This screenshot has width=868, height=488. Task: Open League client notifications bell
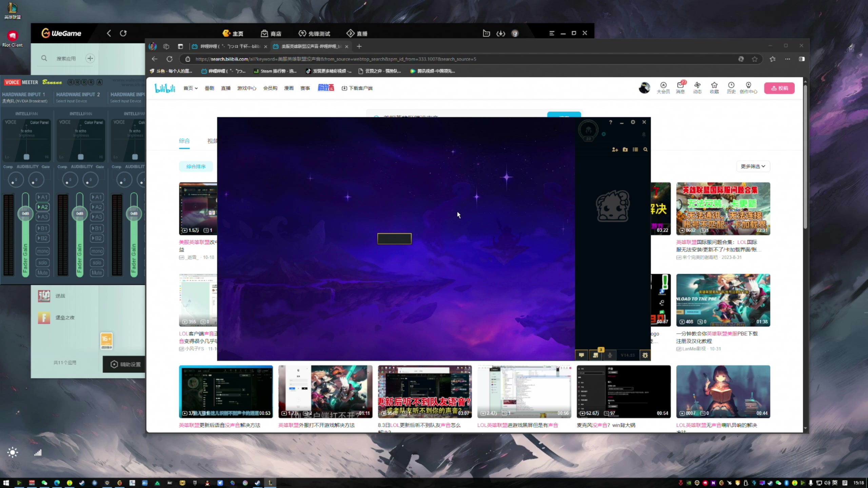tap(644, 135)
